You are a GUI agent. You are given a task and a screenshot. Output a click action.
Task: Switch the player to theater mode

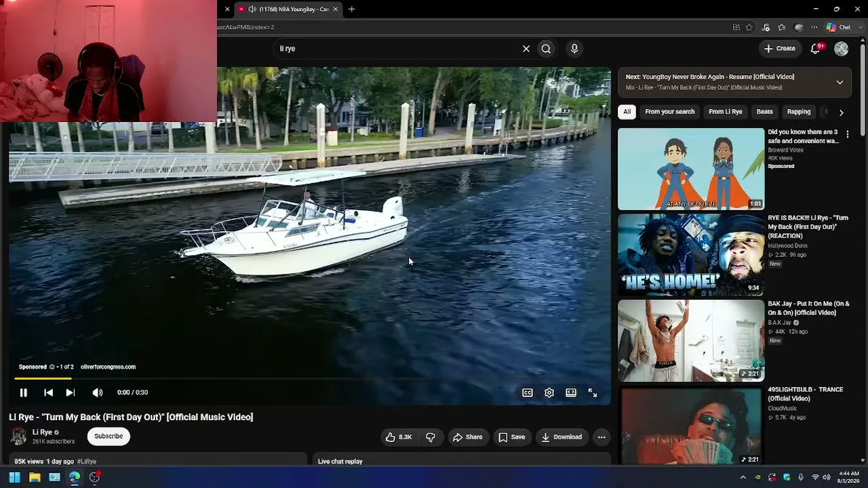[571, 392]
